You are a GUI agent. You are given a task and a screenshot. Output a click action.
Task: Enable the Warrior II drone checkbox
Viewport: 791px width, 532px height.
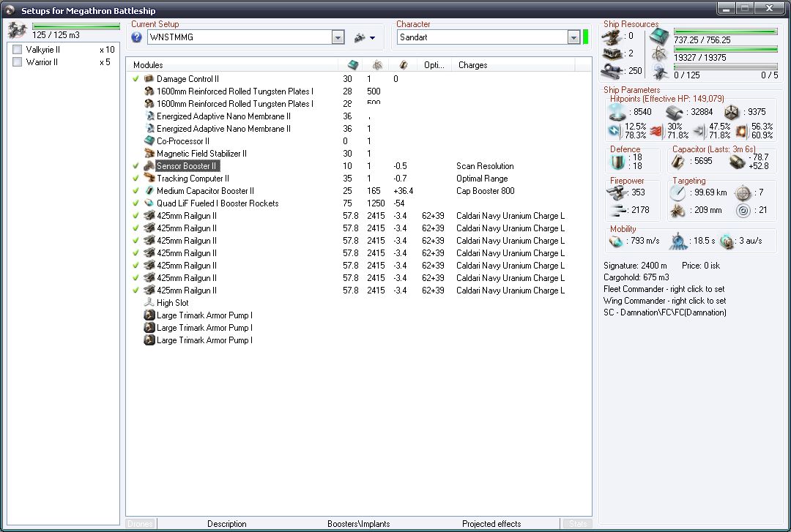point(18,62)
